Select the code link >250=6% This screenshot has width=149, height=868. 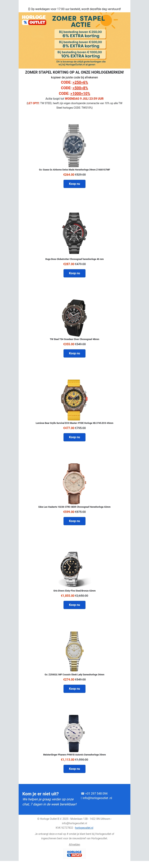click(80, 82)
